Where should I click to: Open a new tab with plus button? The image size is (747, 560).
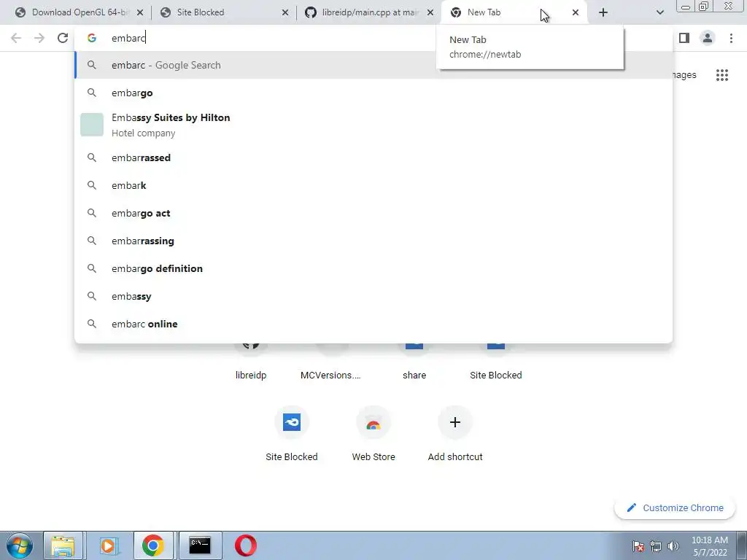[x=603, y=12]
